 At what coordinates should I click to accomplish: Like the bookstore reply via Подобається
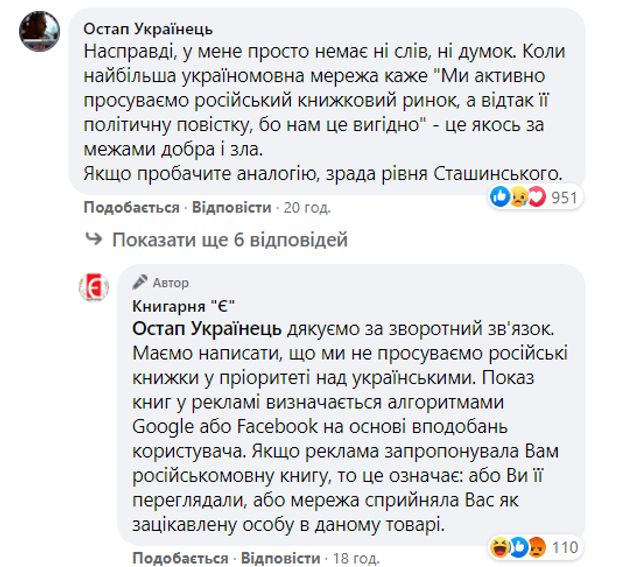(179, 557)
